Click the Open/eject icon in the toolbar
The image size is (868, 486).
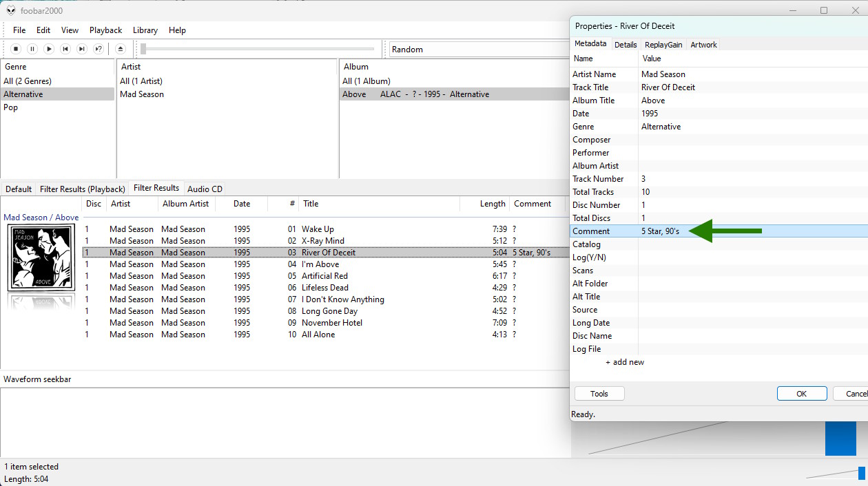tap(121, 49)
